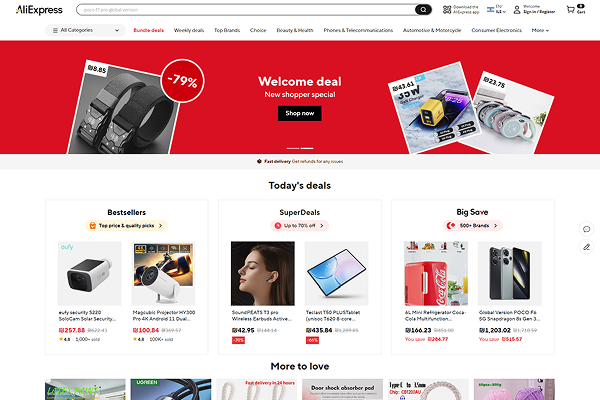Click the user account profile icon
Screen dimensions: 600x400
coord(517,10)
